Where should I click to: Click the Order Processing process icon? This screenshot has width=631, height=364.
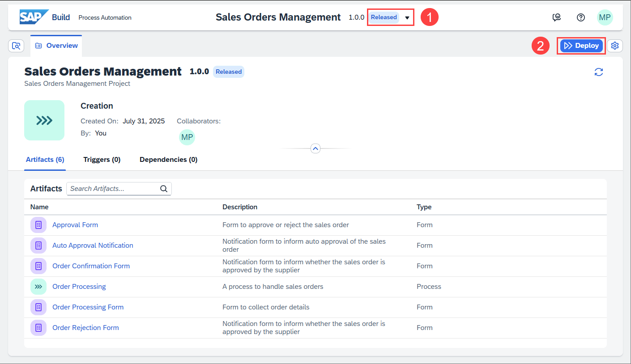tap(38, 287)
